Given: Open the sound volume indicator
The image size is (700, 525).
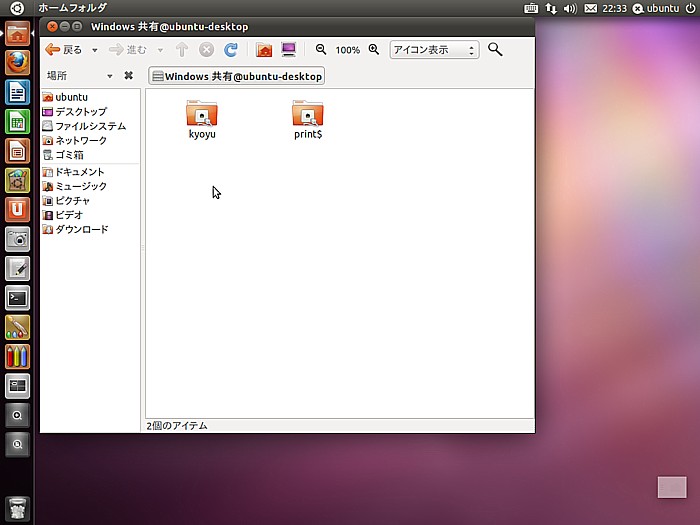Looking at the screenshot, I should tap(570, 8).
